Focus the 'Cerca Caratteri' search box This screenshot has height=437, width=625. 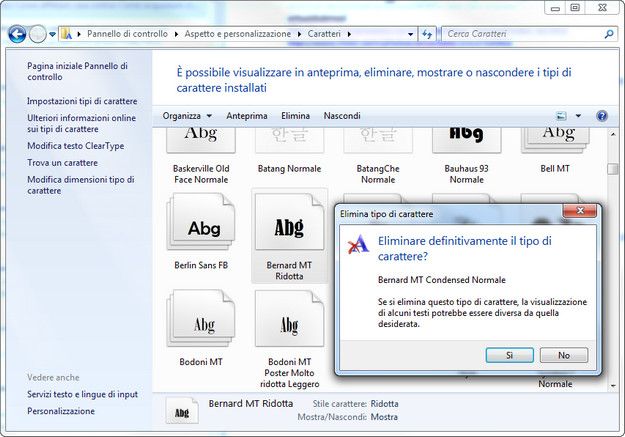coord(522,34)
